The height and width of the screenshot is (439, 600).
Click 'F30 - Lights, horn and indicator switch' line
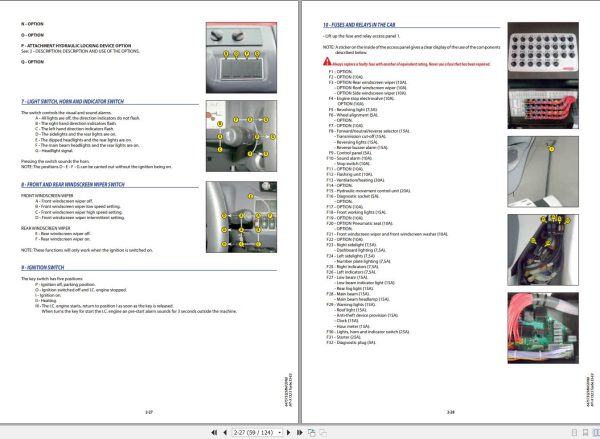tap(368, 332)
